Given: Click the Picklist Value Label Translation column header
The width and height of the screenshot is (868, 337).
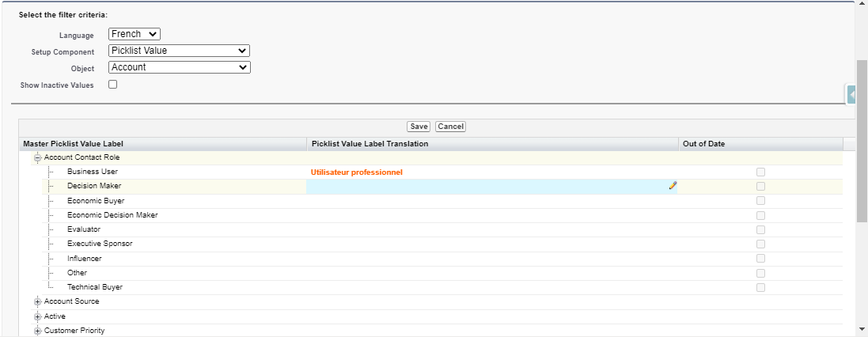Looking at the screenshot, I should pos(370,144).
